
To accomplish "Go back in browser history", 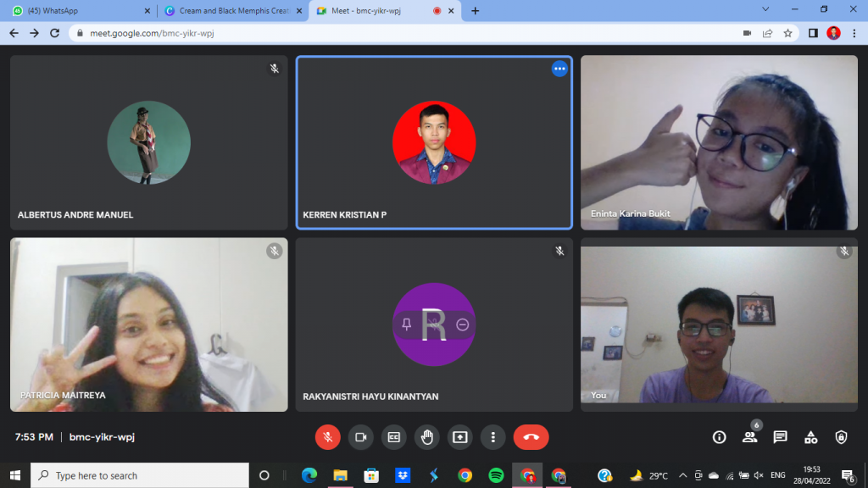I will pos(14,33).
